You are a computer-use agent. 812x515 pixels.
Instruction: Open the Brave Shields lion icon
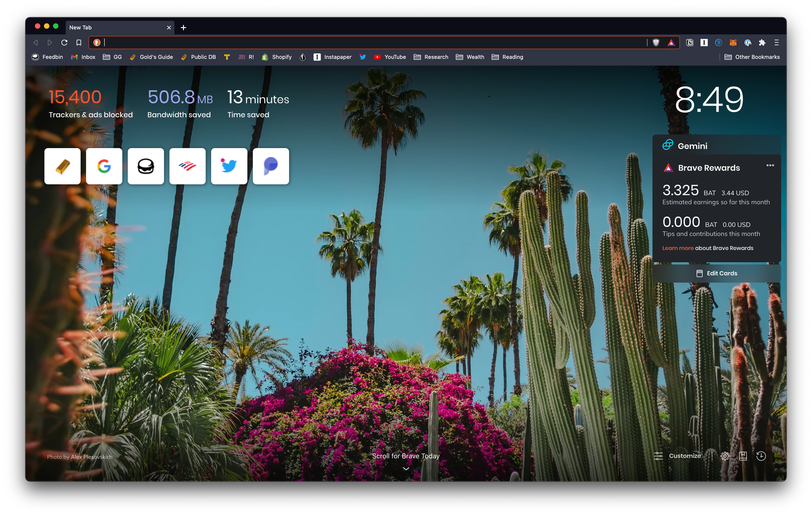656,43
